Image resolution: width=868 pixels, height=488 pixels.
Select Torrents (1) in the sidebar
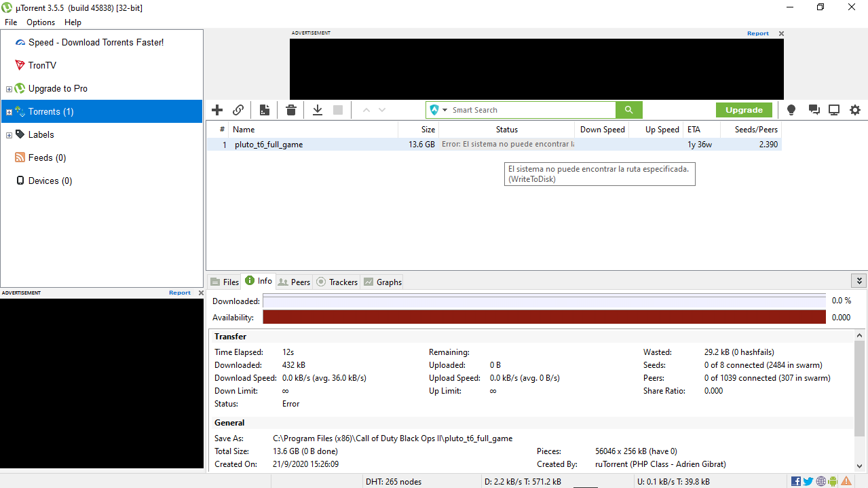pyautogui.click(x=102, y=111)
